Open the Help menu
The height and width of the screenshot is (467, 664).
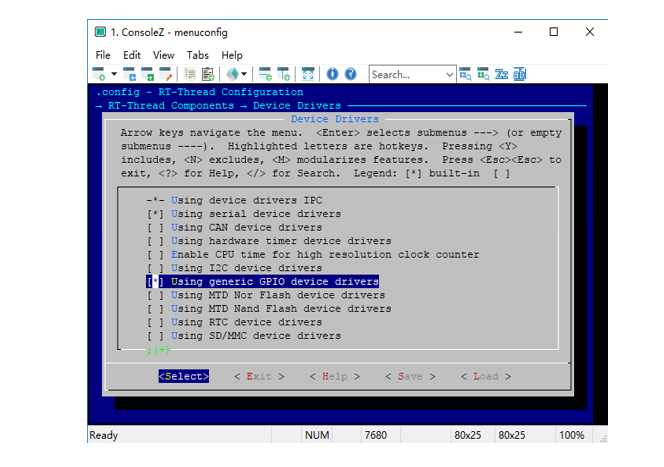[x=232, y=55]
